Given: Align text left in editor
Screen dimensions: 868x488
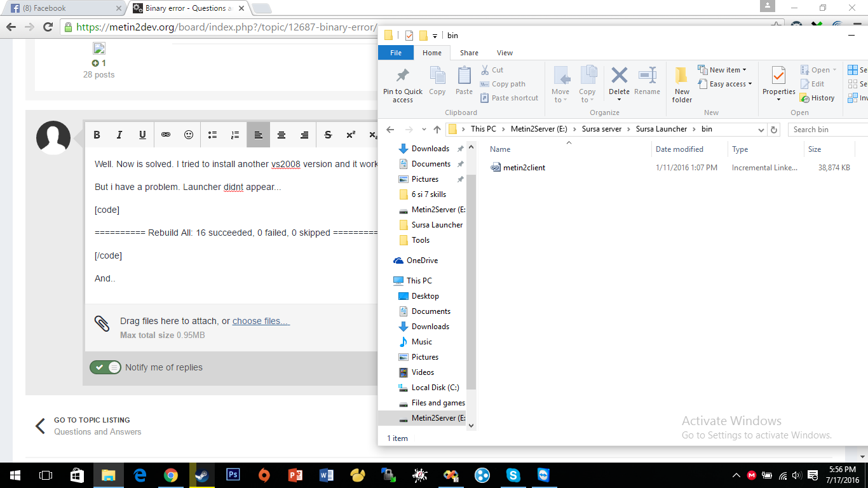Looking at the screenshot, I should click(259, 135).
